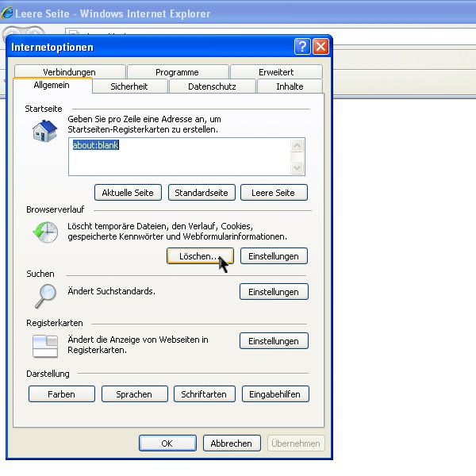Click the Internet Explorer logo in title bar
476x476 pixels.
(6, 13)
